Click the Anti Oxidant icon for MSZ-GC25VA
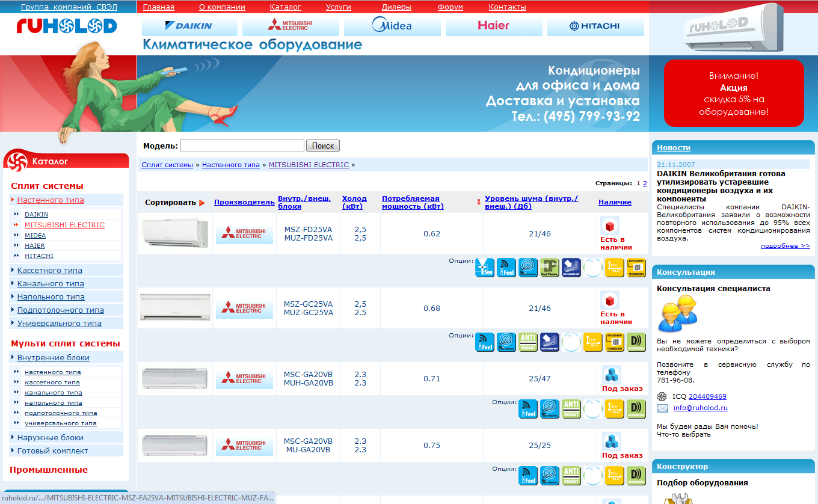The image size is (818, 504). (528, 342)
